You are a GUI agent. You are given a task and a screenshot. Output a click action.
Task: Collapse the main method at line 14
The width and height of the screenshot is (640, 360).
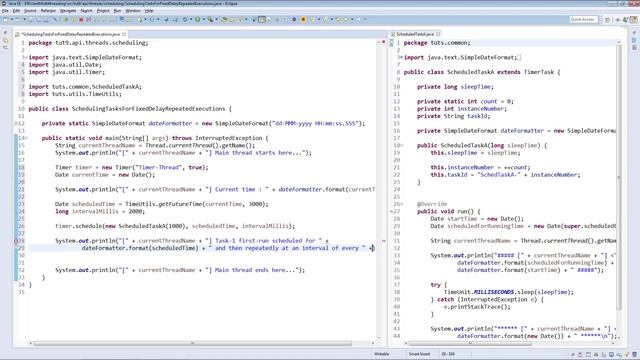click(27, 138)
